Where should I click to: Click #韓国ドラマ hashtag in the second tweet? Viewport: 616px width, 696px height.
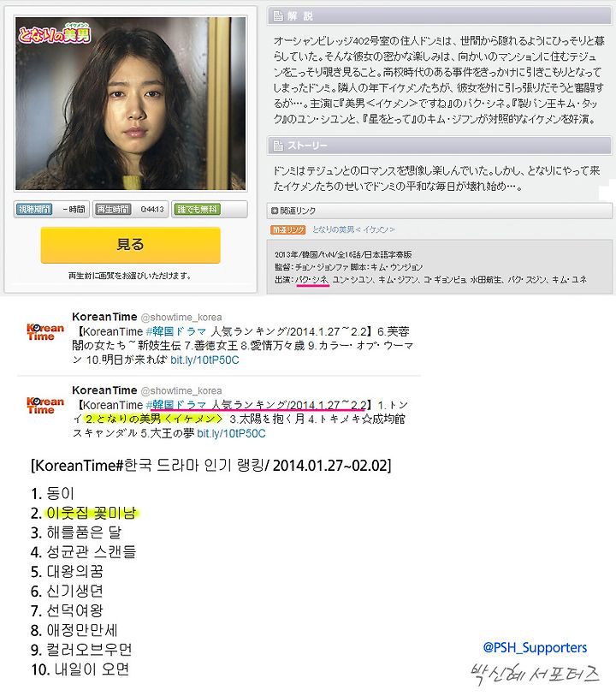coord(176,405)
